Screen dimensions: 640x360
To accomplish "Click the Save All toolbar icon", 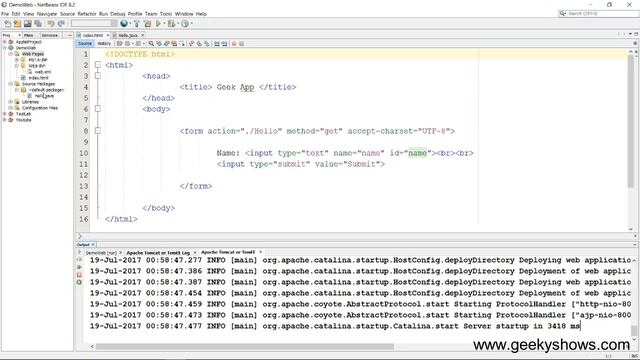I will (38, 24).
